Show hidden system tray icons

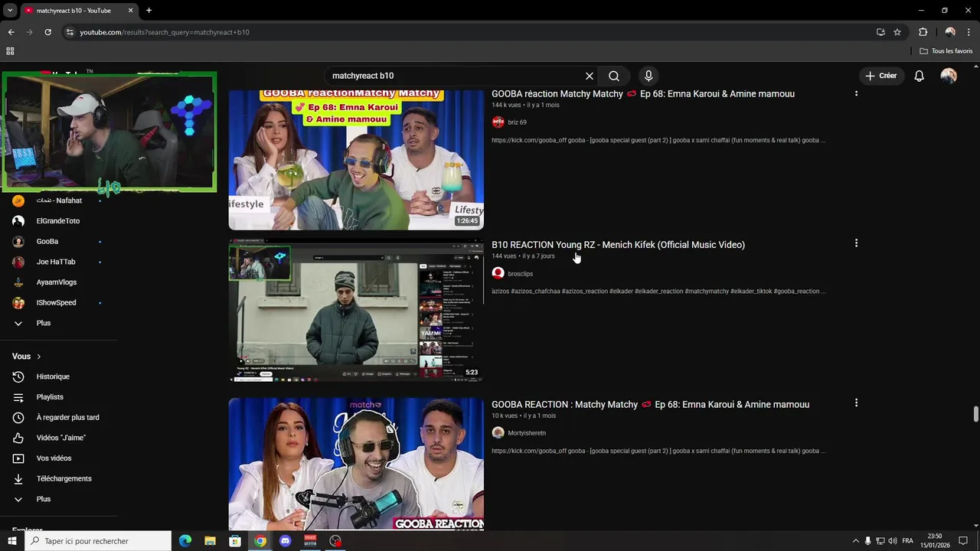pos(856,541)
